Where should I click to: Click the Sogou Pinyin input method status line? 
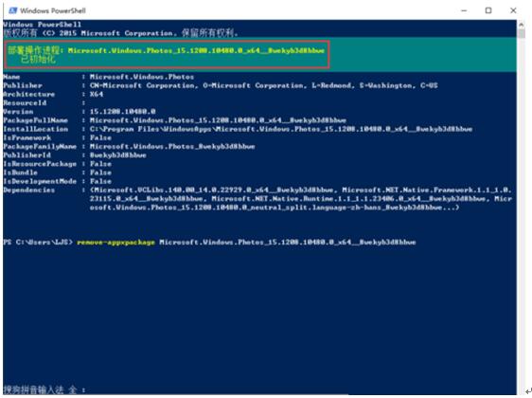tap(44, 389)
